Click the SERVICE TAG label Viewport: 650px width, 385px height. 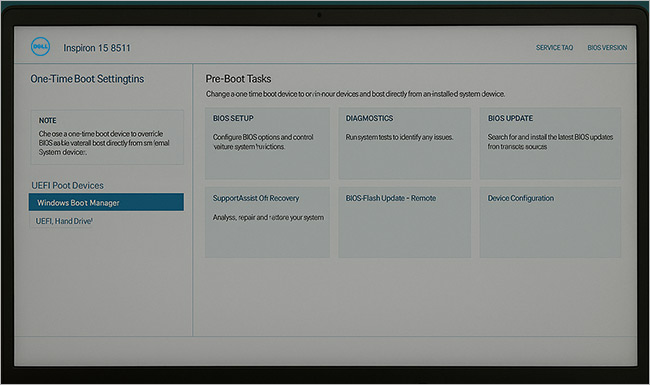click(x=554, y=48)
